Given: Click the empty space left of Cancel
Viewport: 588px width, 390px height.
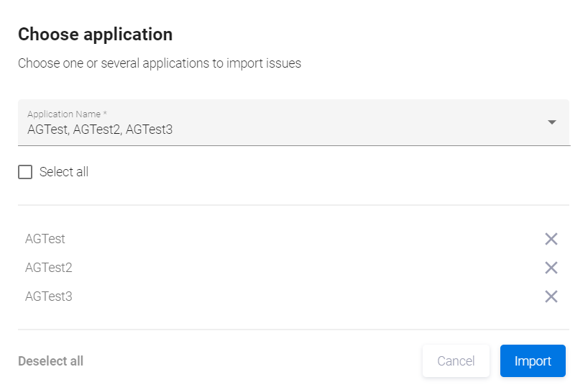Looking at the screenshot, I should tap(252, 361).
